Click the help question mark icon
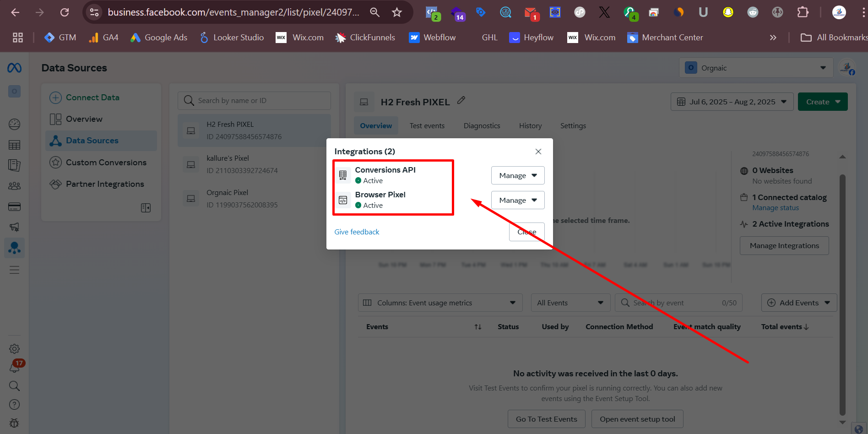 (15, 405)
